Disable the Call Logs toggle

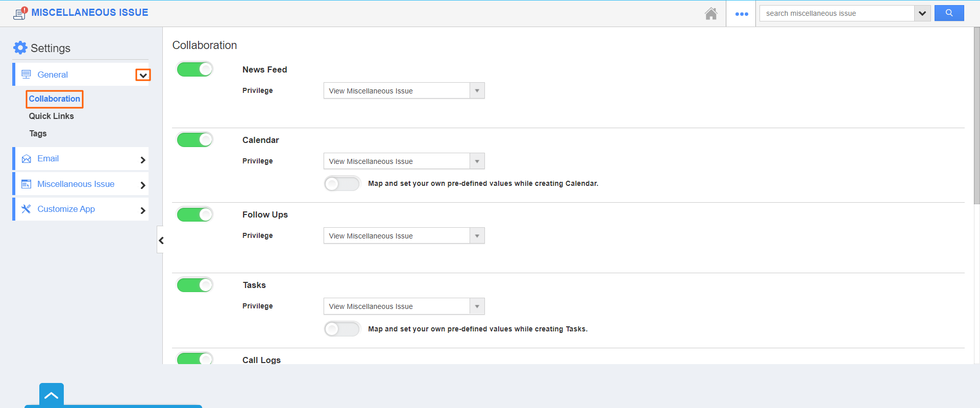(x=194, y=358)
